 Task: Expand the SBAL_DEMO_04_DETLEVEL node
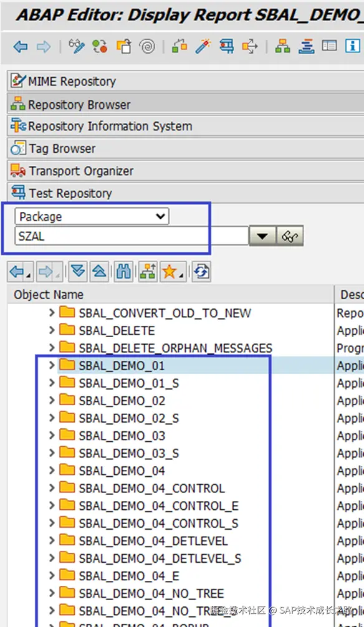coord(52,540)
